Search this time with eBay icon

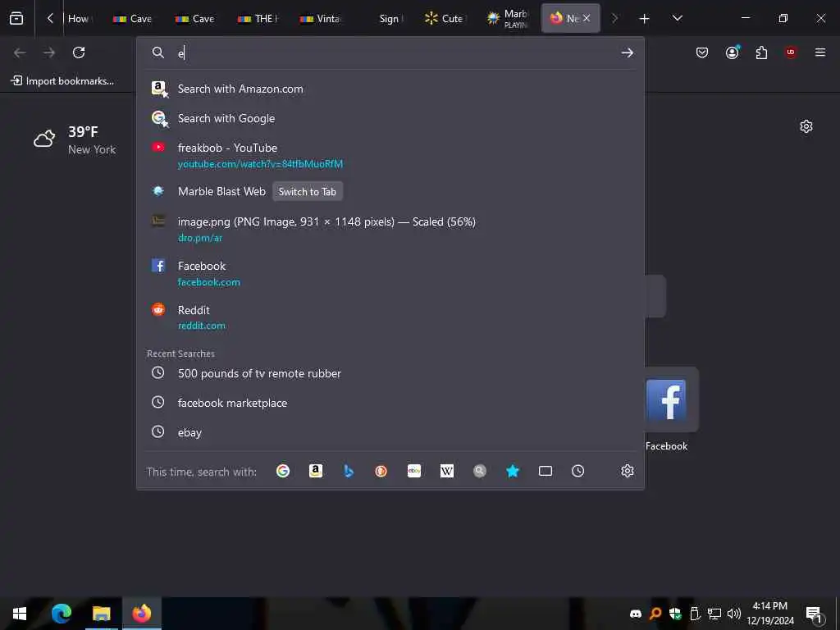point(414,471)
